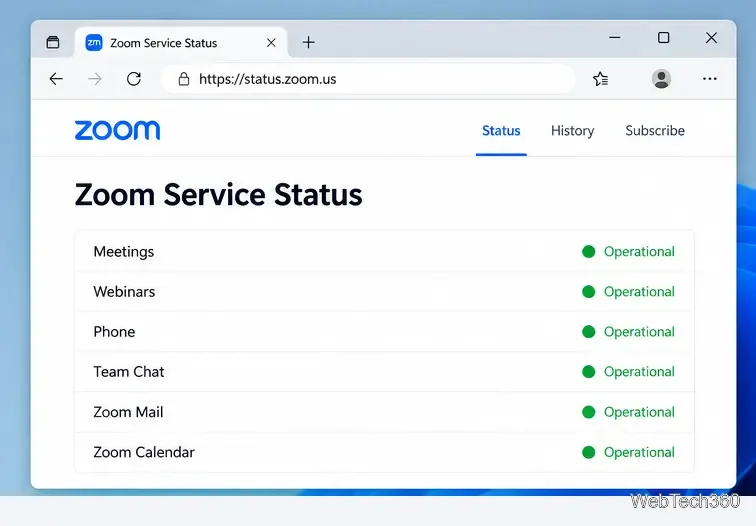Image resolution: width=756 pixels, height=526 pixels.
Task: Click the Zoom Service Status page heading
Action: click(x=218, y=195)
